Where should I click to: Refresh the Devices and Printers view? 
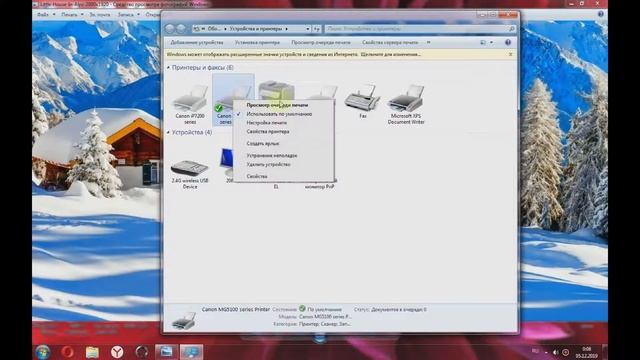coord(317,29)
